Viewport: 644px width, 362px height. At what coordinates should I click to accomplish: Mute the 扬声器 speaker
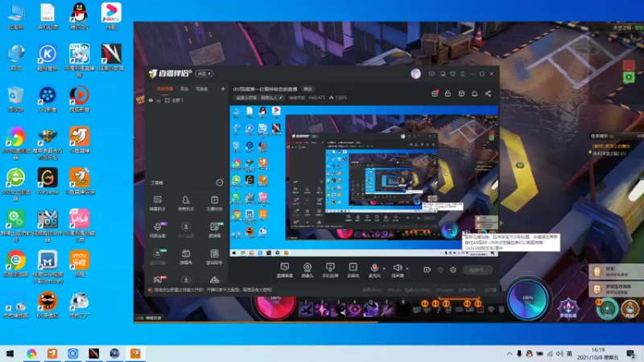point(397,270)
